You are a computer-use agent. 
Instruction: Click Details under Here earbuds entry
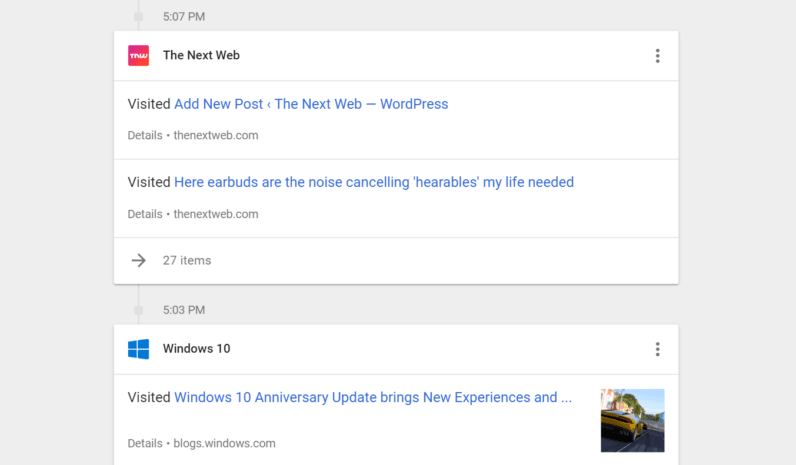click(x=145, y=214)
